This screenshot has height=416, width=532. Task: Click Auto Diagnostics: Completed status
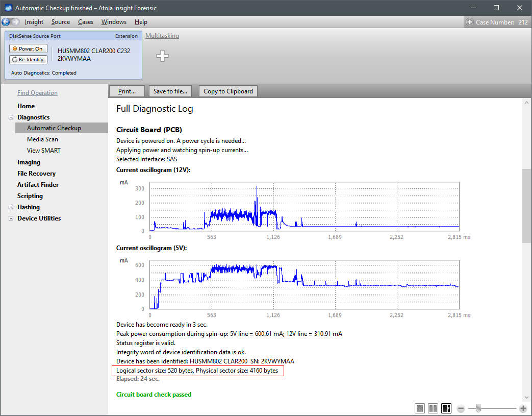(44, 72)
